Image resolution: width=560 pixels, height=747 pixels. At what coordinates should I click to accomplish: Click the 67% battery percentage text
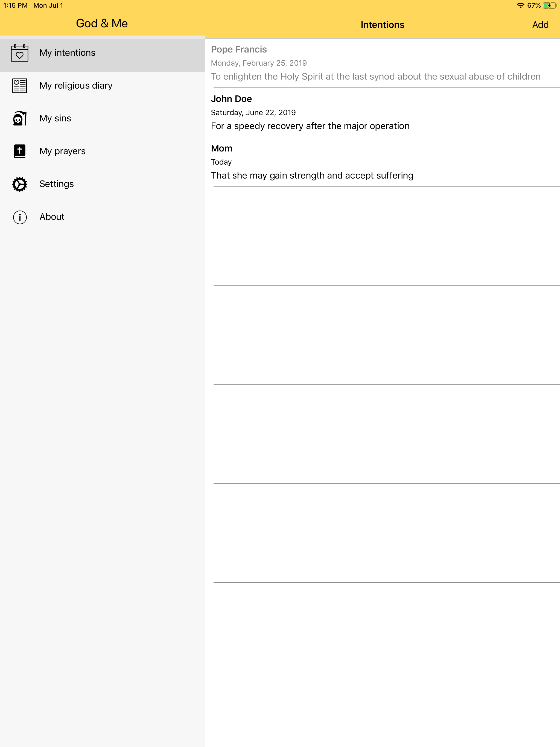coord(534,5)
